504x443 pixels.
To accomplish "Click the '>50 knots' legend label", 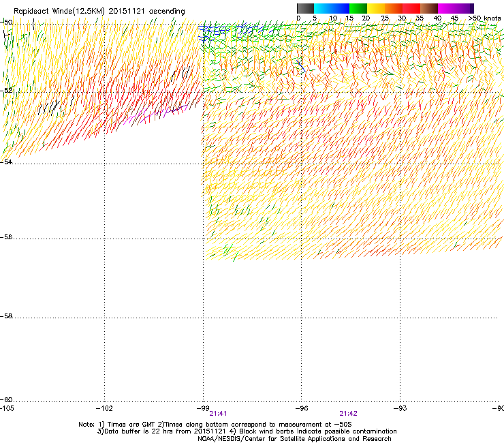I will [484, 18].
